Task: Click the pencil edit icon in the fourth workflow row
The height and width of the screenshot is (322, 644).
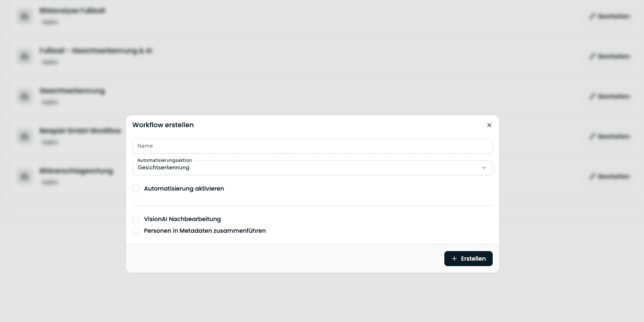Action: click(592, 136)
